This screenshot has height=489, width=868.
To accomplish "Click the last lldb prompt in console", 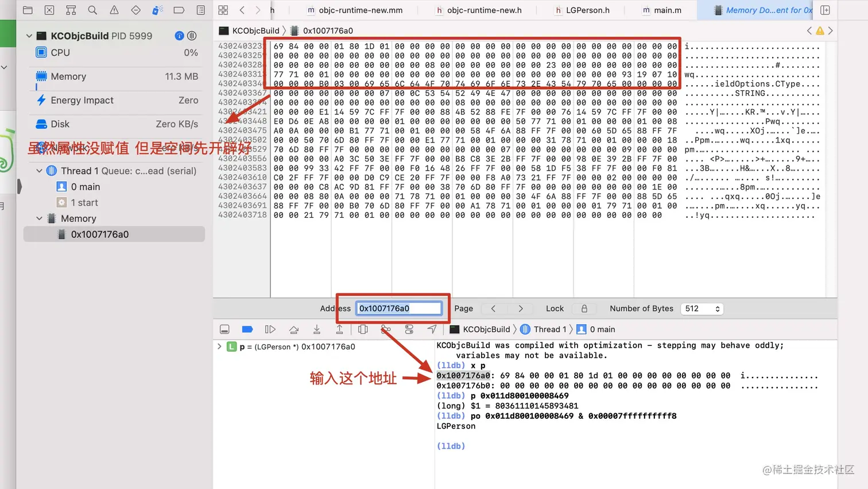I will tap(451, 446).
